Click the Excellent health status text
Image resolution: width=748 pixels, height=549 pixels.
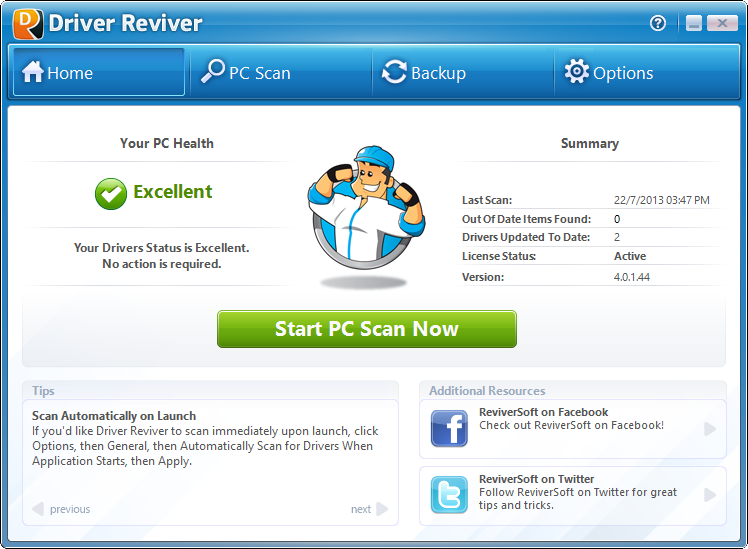point(173,192)
